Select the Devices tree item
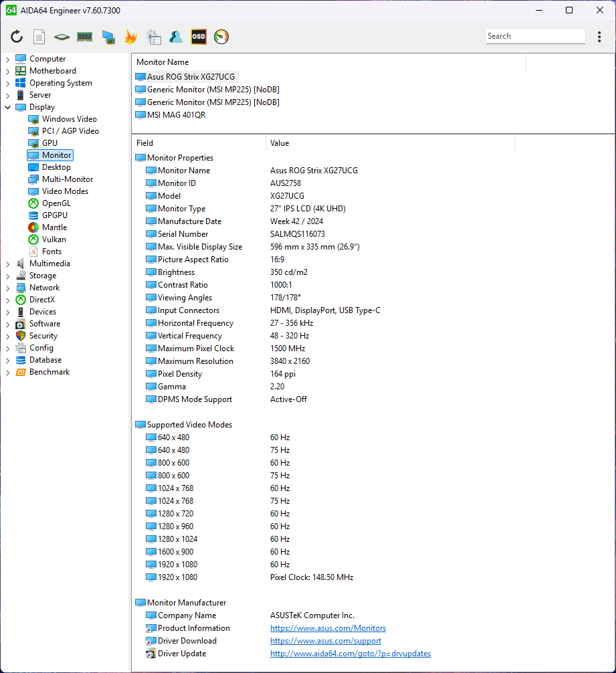 point(36,312)
